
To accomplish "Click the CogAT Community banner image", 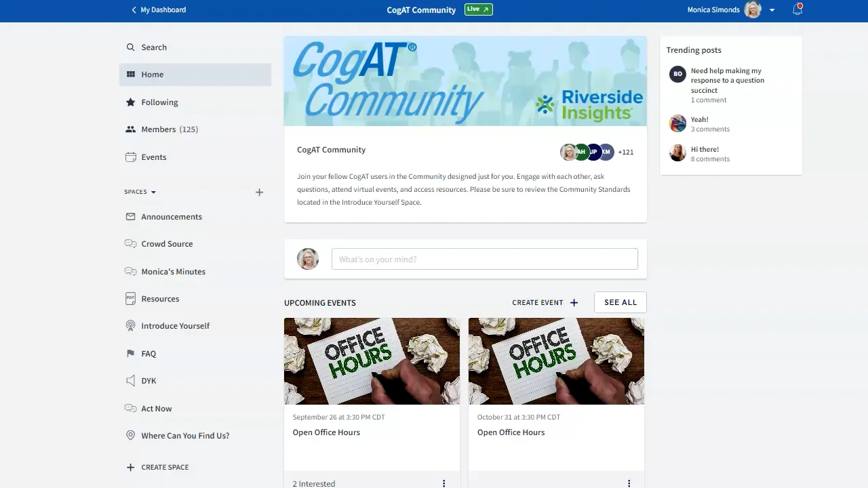I will tap(465, 81).
